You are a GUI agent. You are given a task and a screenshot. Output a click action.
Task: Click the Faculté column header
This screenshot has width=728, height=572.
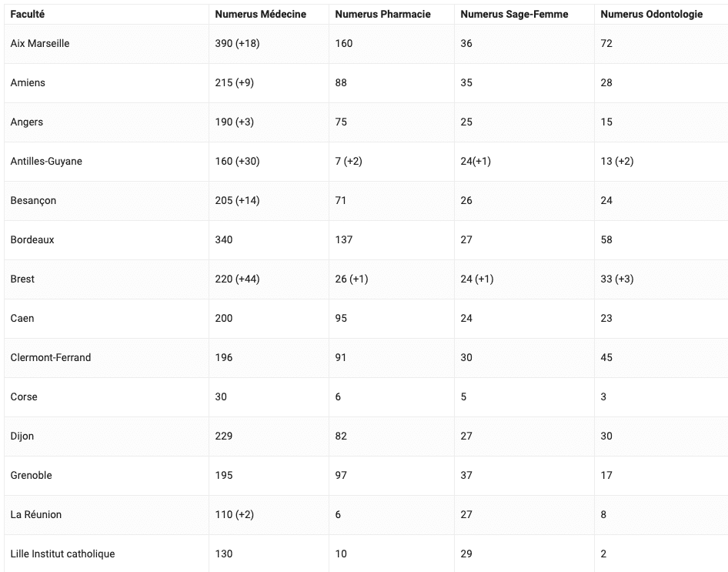[x=28, y=15]
